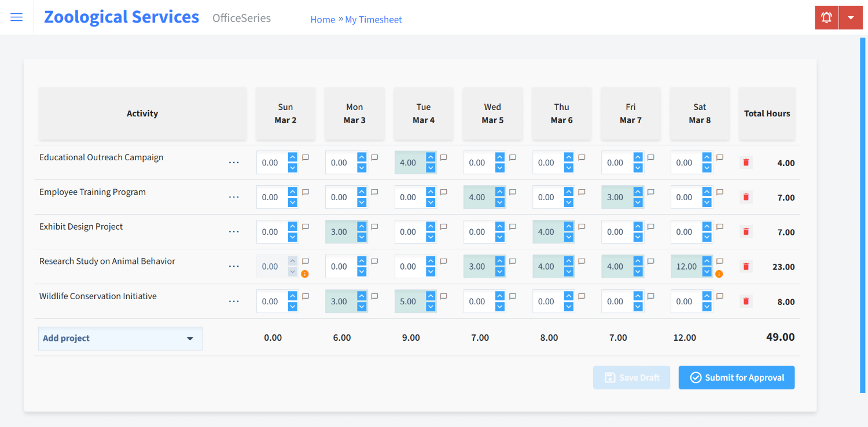
Task: Go to Home breadcrumb
Action: 322,19
